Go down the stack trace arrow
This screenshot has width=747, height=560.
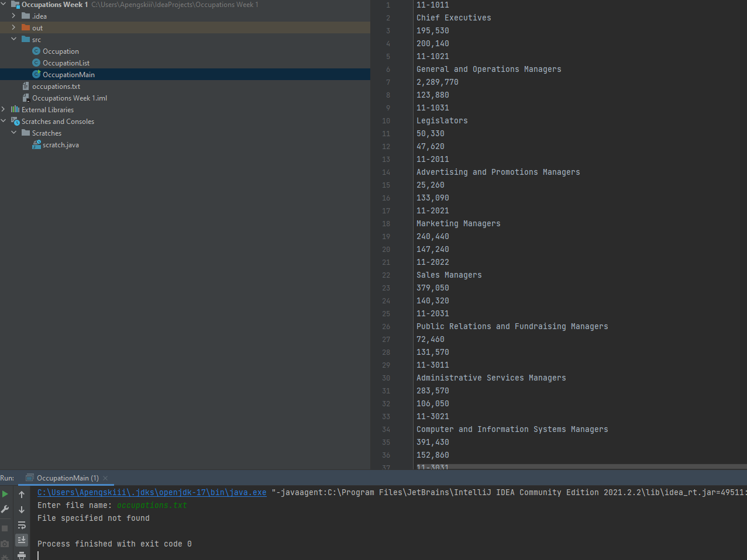[x=22, y=510]
